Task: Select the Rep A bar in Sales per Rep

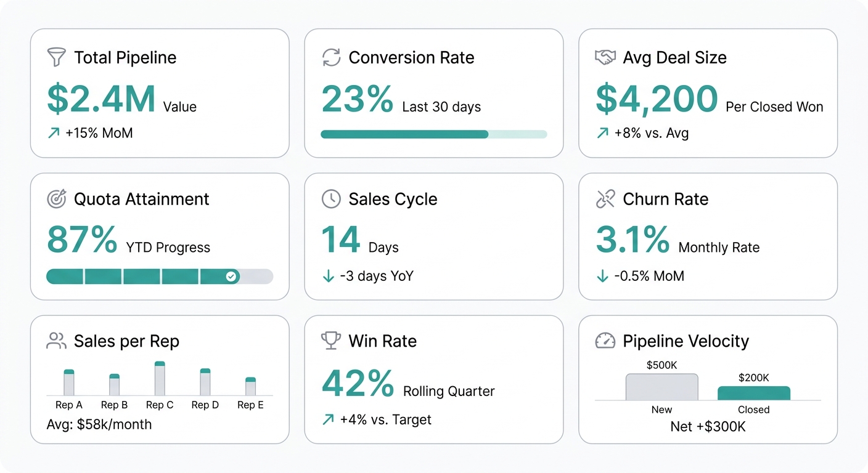Action: tap(69, 382)
